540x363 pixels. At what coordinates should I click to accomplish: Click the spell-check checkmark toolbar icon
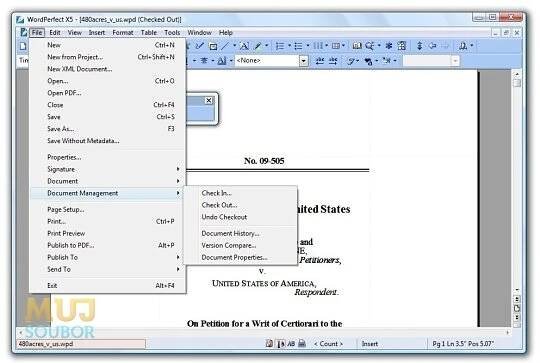(x=200, y=46)
